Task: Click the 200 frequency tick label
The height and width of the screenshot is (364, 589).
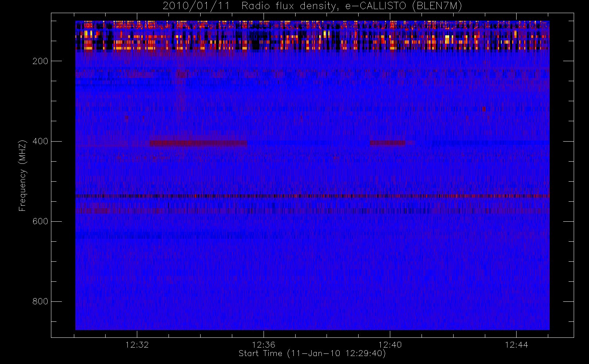Action: click(40, 61)
